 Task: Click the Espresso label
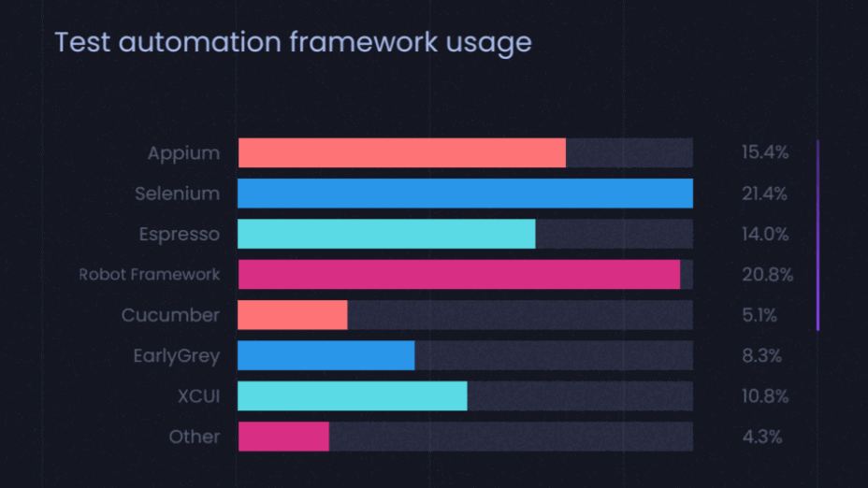point(179,234)
